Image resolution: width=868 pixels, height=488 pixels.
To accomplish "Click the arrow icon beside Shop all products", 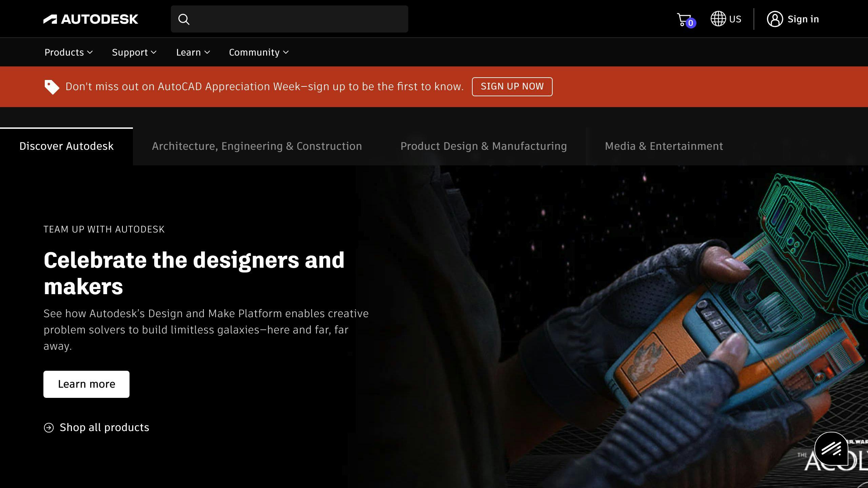I will (x=50, y=427).
